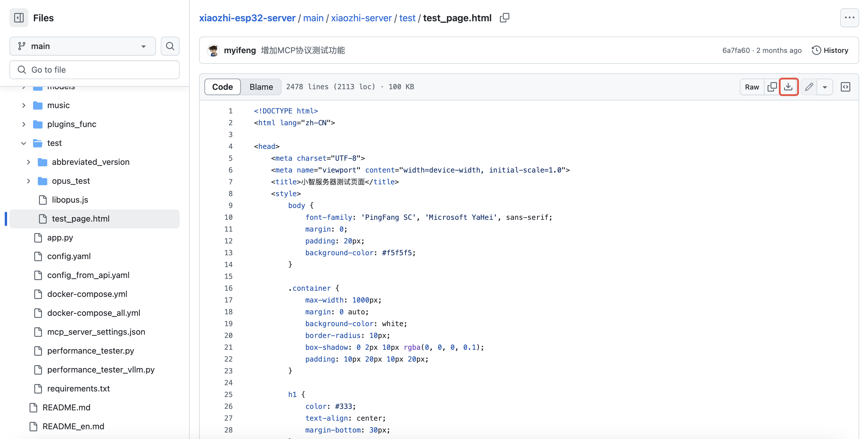The height and width of the screenshot is (439, 868).
Task: Focus the Go to file field
Action: click(94, 70)
